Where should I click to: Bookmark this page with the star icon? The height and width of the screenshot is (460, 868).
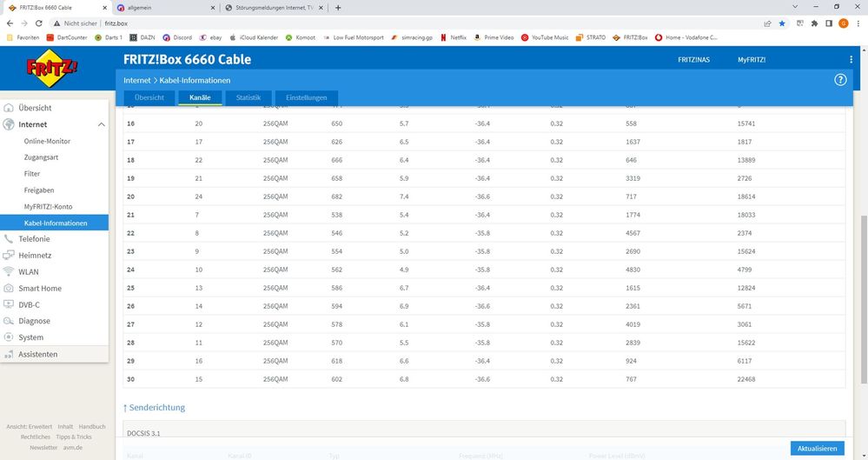click(782, 23)
